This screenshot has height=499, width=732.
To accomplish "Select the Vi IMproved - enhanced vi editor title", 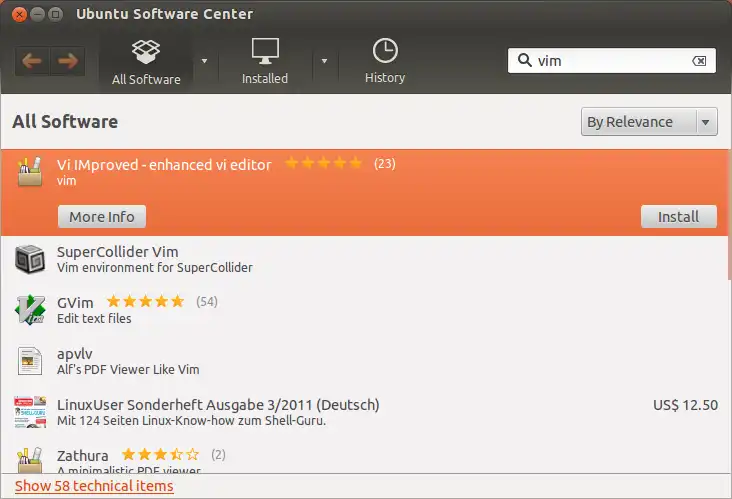I will (164, 165).
